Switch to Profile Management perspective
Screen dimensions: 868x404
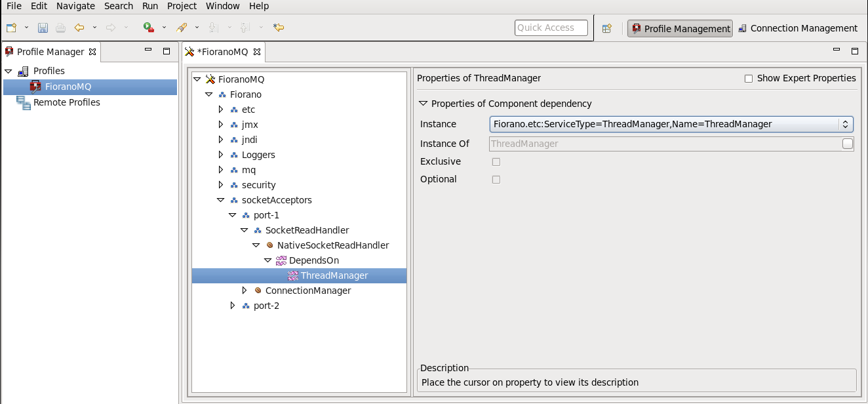pyautogui.click(x=680, y=28)
